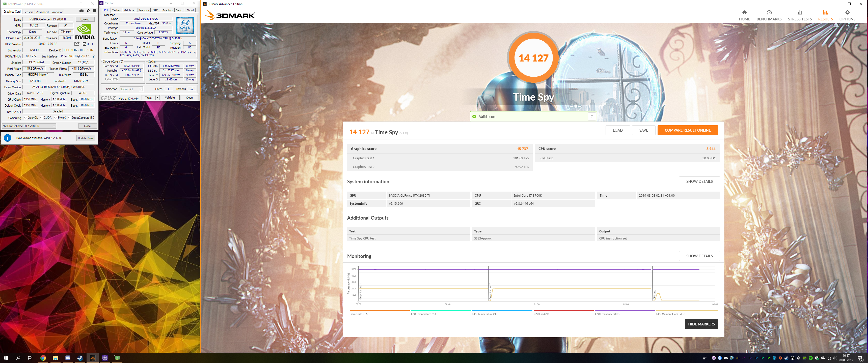Launch Chrome from the taskbar

[x=43, y=358]
